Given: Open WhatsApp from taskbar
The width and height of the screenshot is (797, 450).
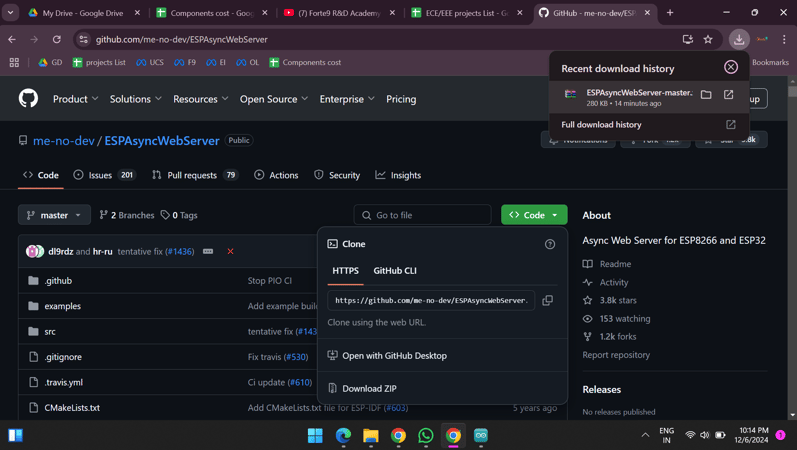Looking at the screenshot, I should (x=425, y=436).
